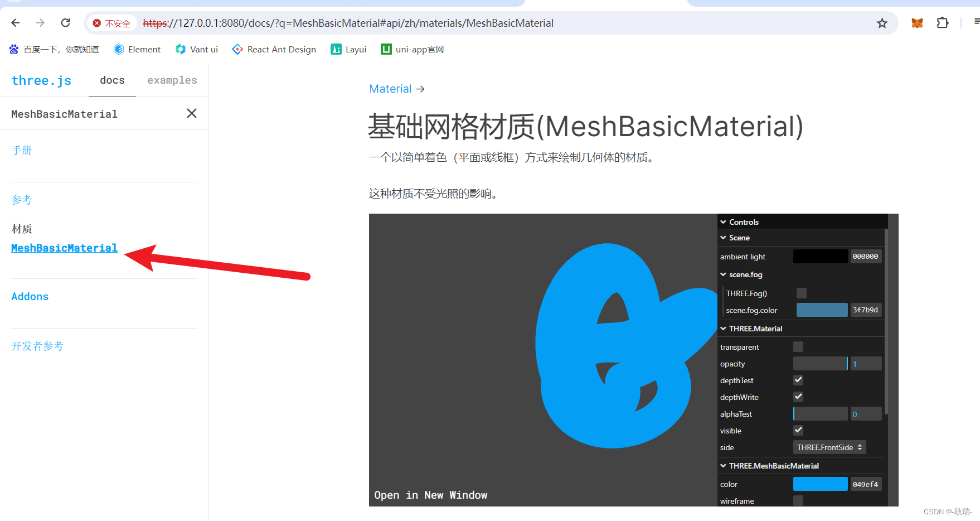Pick the scene.fog.color swatch
This screenshot has height=521, width=980.
pos(822,310)
